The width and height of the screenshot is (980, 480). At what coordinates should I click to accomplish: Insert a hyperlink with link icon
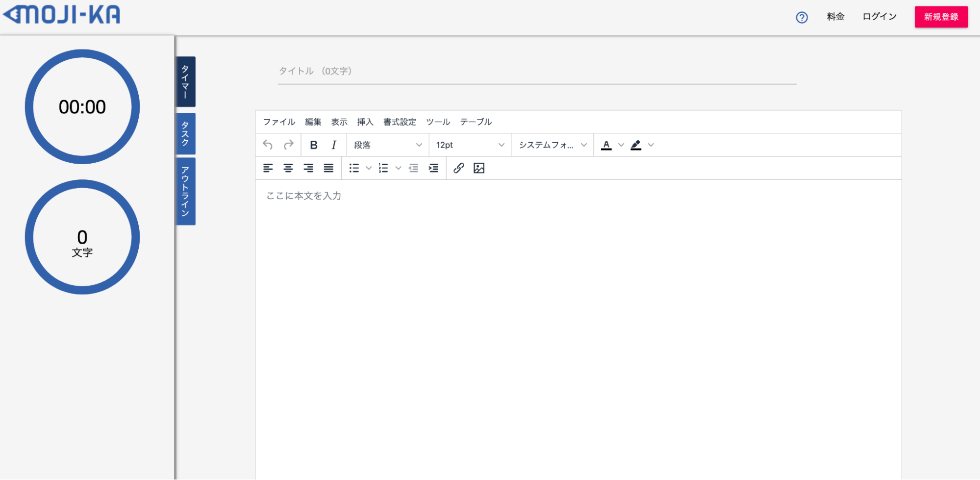[459, 168]
